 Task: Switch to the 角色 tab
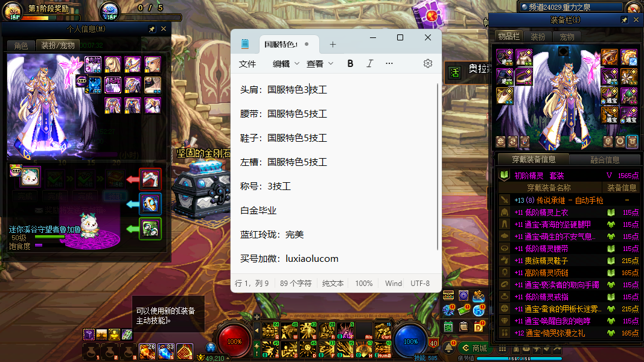tap(21, 46)
